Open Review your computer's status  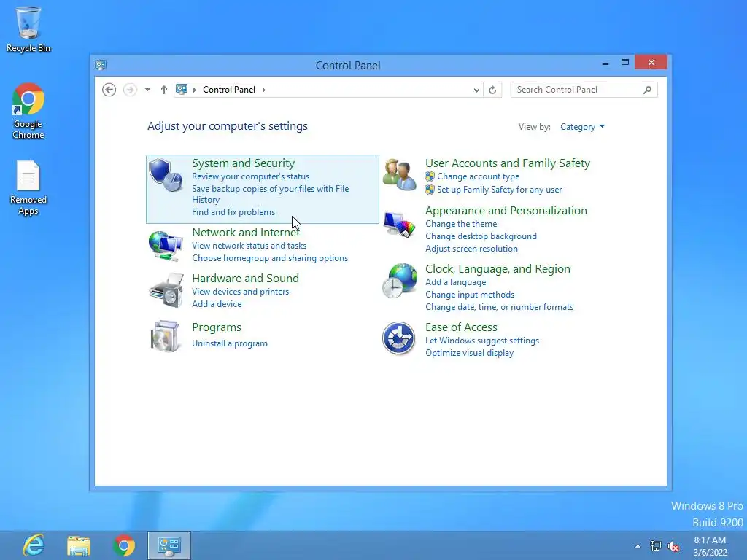[x=251, y=176]
